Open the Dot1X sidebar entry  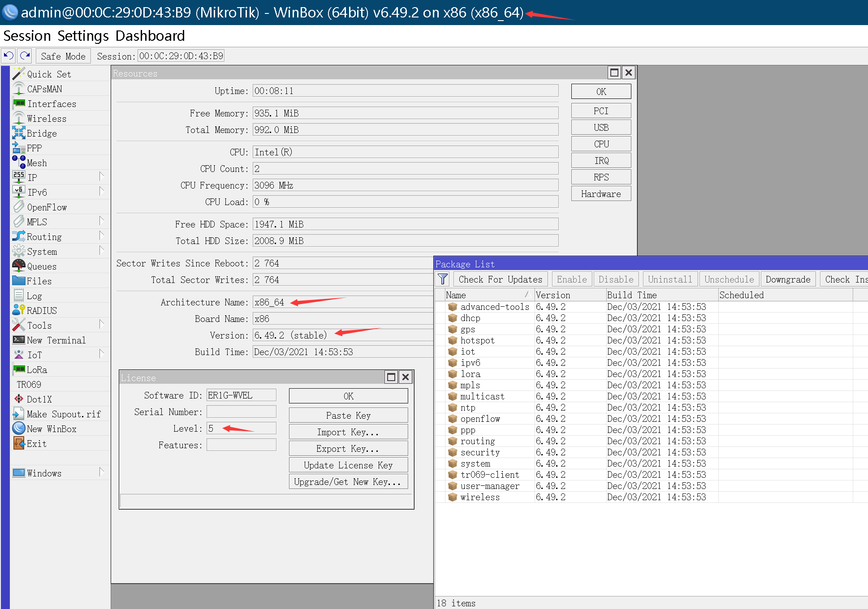(x=39, y=399)
